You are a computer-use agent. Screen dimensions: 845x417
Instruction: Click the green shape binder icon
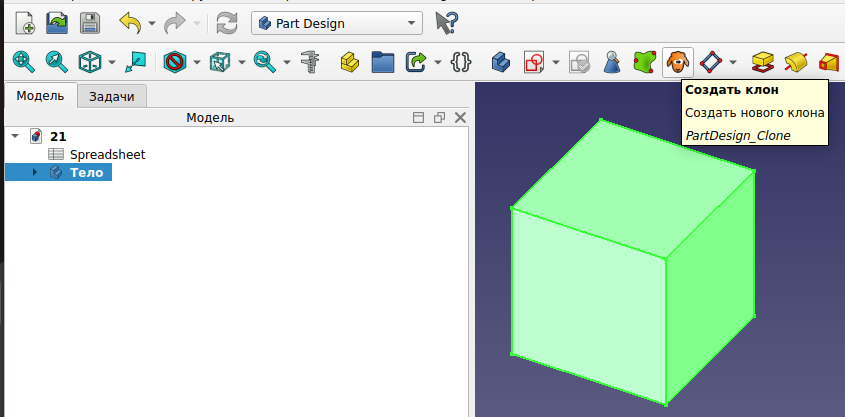pyautogui.click(x=645, y=62)
